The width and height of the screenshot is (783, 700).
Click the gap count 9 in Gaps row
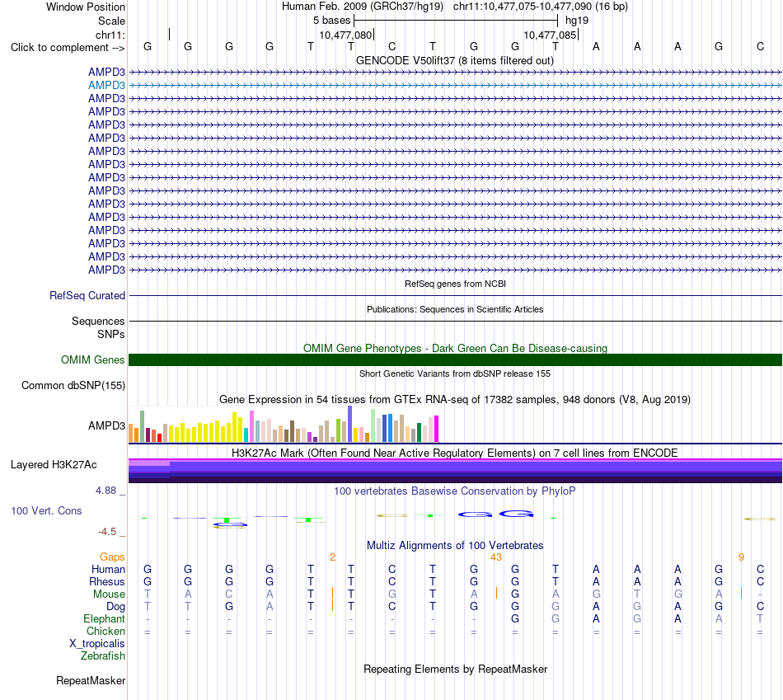[741, 557]
